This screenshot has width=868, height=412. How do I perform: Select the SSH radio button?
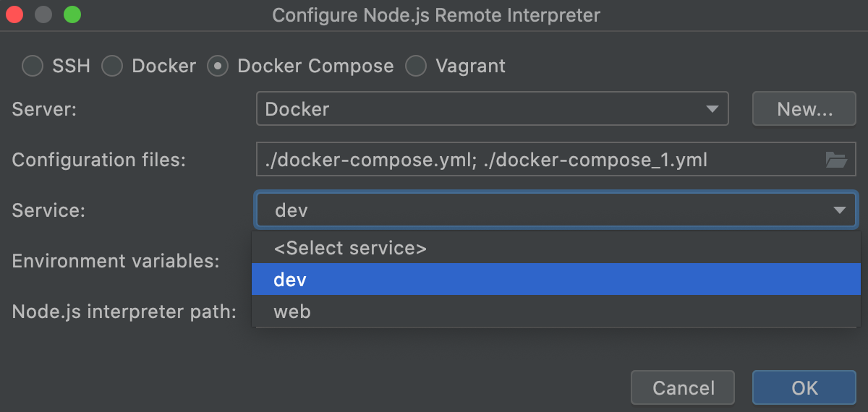coord(33,66)
